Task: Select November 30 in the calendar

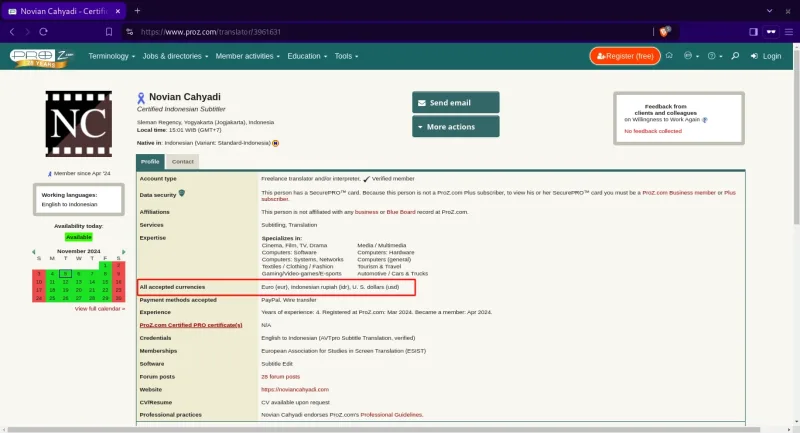Action: point(118,298)
